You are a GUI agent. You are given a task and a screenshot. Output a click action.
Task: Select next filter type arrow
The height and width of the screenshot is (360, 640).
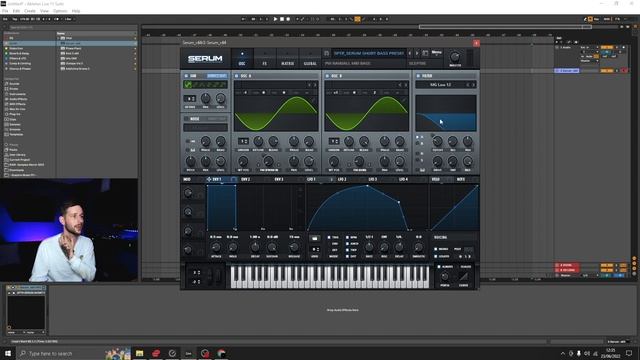tap(473, 85)
